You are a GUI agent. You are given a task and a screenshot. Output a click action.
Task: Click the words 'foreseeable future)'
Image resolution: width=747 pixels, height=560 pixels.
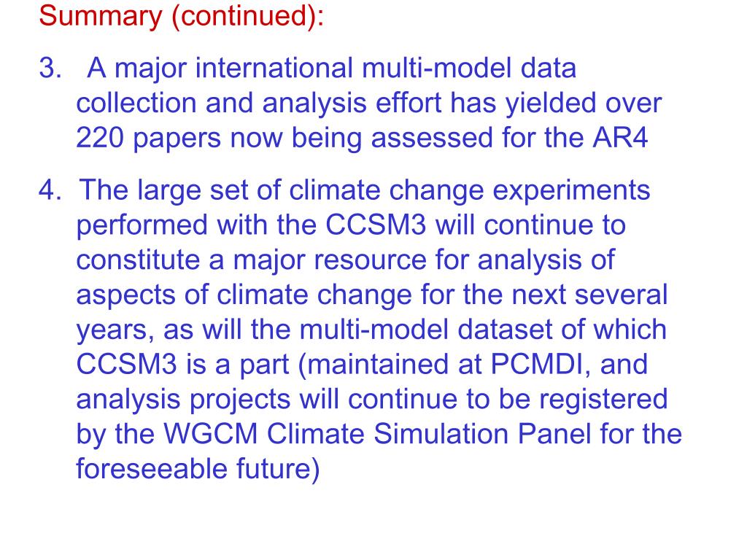pos(198,469)
